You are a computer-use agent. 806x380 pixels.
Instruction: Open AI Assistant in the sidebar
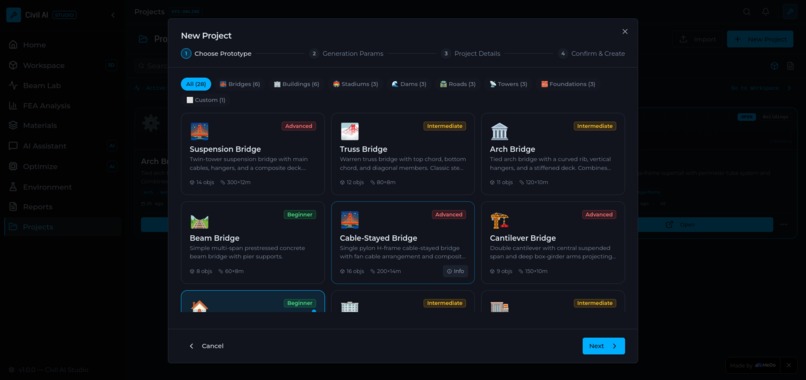(62, 146)
